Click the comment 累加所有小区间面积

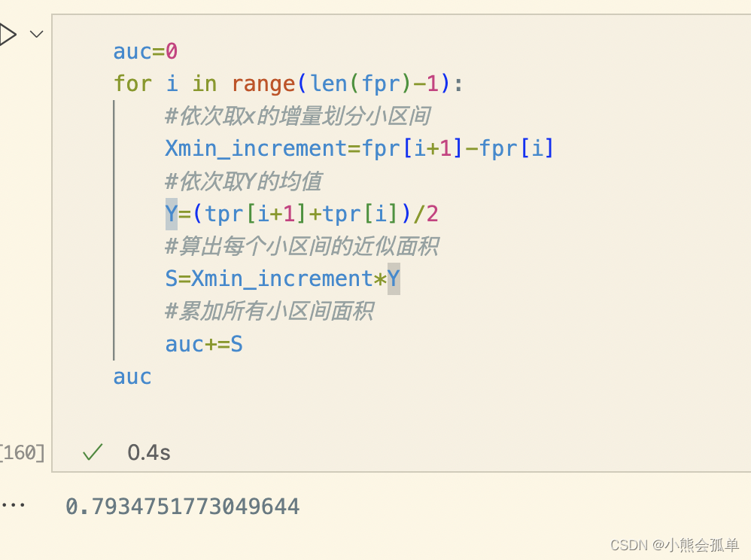tap(269, 312)
